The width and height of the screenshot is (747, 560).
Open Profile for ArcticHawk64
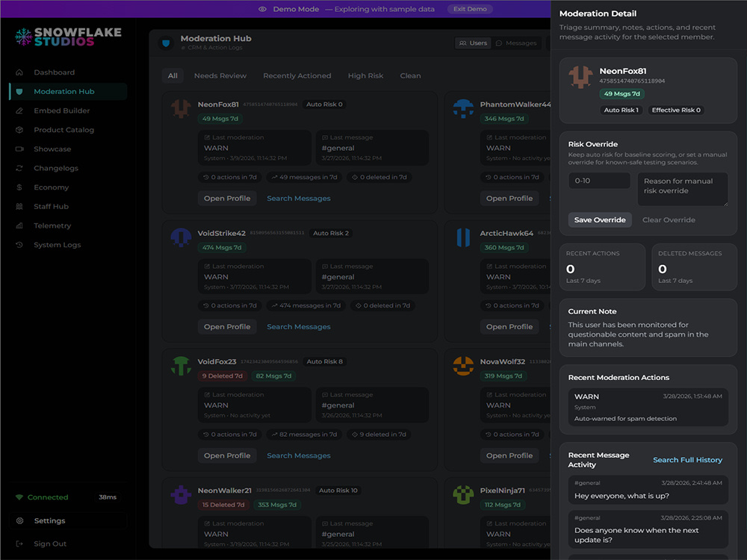click(x=509, y=327)
